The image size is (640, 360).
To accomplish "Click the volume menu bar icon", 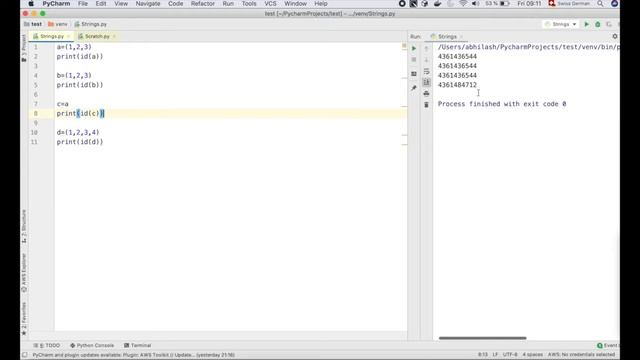I will click(x=476, y=4).
